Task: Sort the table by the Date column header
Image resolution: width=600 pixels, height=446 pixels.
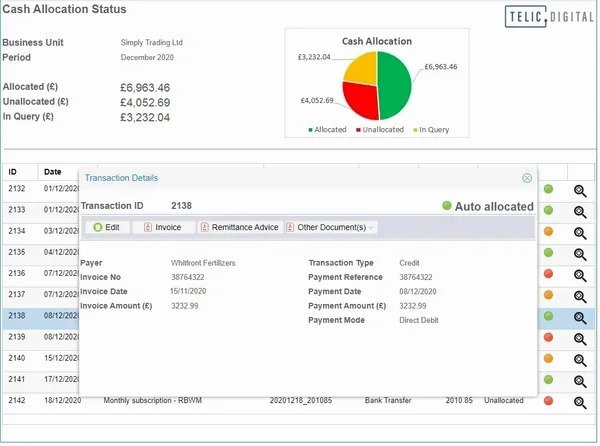Action: click(x=52, y=171)
